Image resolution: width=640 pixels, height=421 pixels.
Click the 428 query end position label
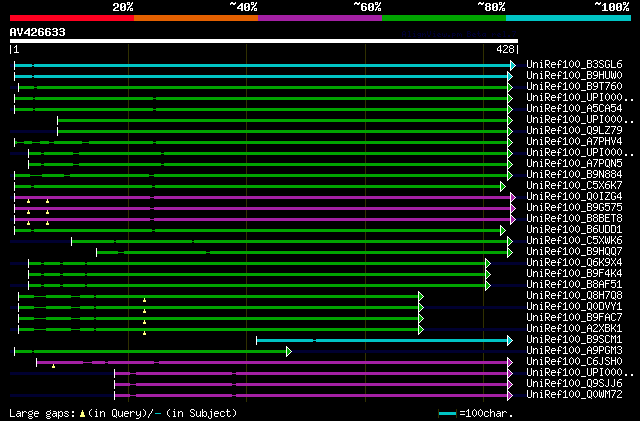[505, 49]
